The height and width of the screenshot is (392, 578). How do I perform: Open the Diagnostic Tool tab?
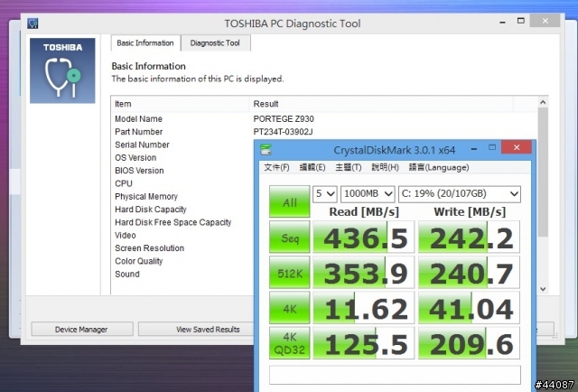click(x=215, y=43)
